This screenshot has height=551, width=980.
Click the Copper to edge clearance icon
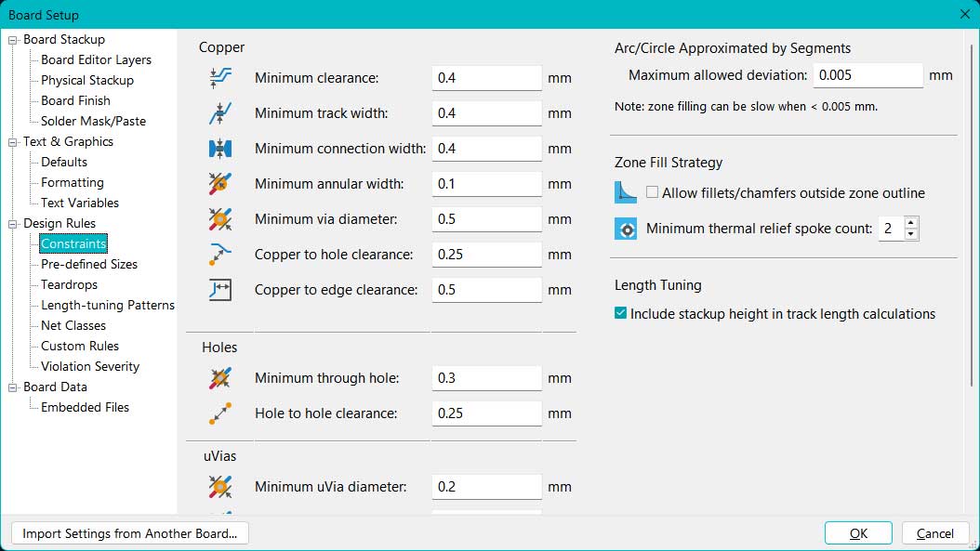tap(220, 290)
